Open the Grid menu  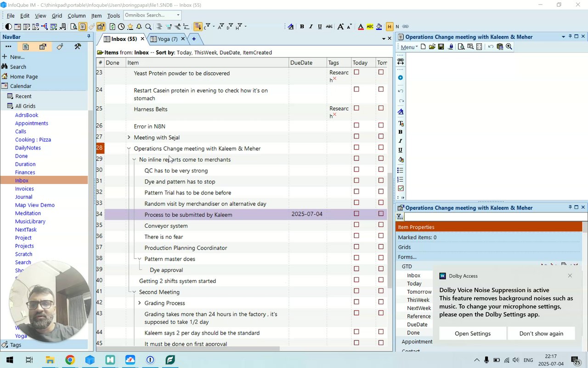click(x=57, y=16)
